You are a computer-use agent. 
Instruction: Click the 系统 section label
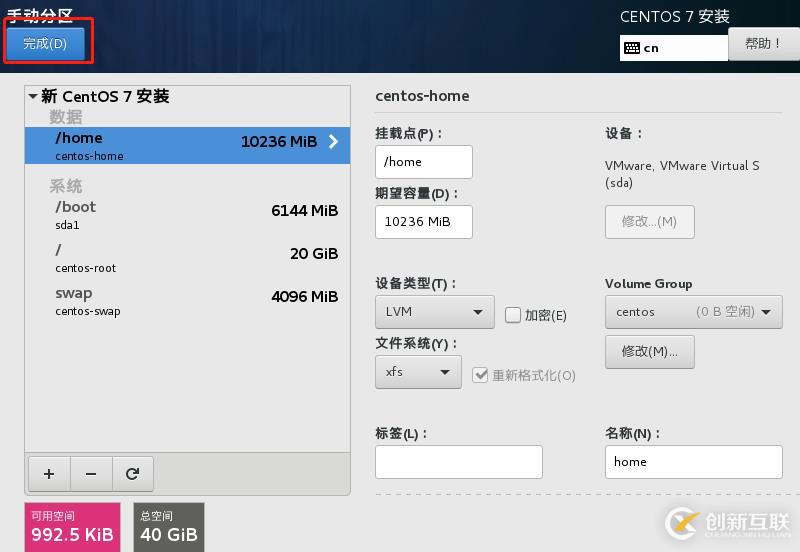click(66, 186)
